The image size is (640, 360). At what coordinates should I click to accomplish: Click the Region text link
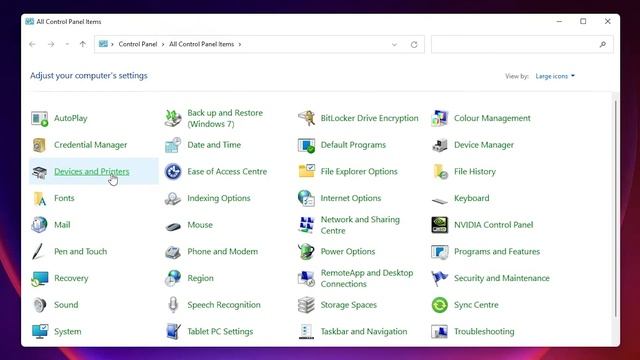click(200, 278)
